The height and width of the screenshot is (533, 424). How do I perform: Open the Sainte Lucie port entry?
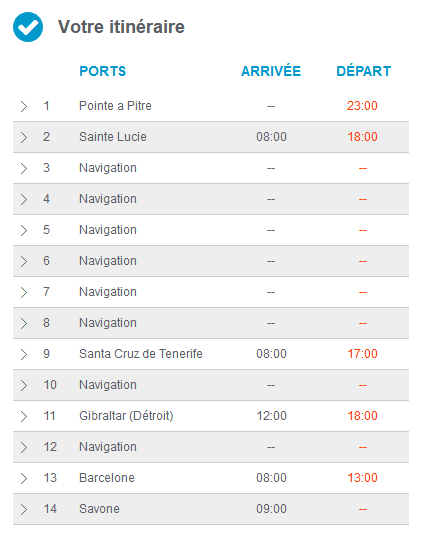[113, 137]
